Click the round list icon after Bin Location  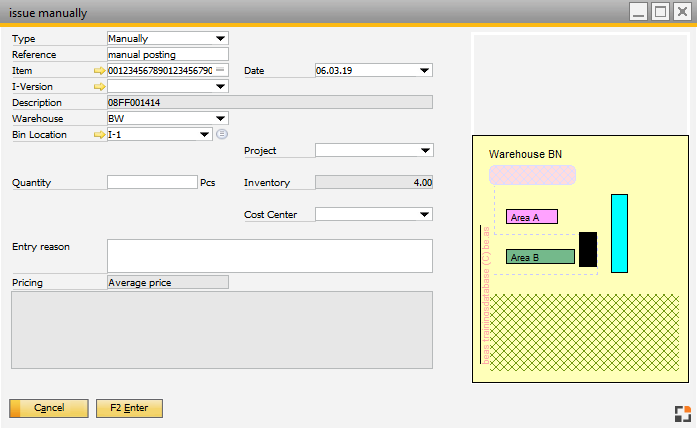click(222, 134)
